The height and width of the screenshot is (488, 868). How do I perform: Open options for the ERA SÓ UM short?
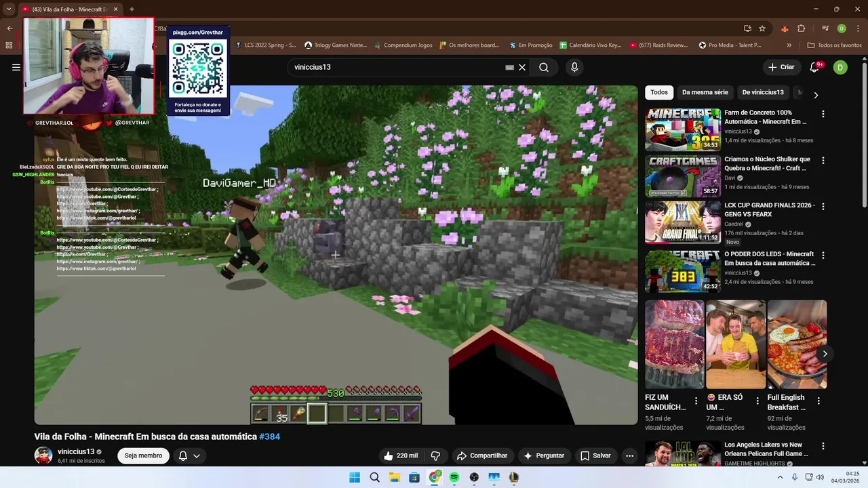pos(757,401)
